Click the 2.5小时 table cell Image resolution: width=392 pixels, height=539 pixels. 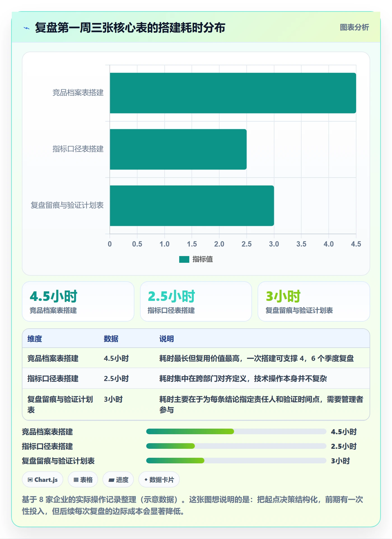point(116,378)
